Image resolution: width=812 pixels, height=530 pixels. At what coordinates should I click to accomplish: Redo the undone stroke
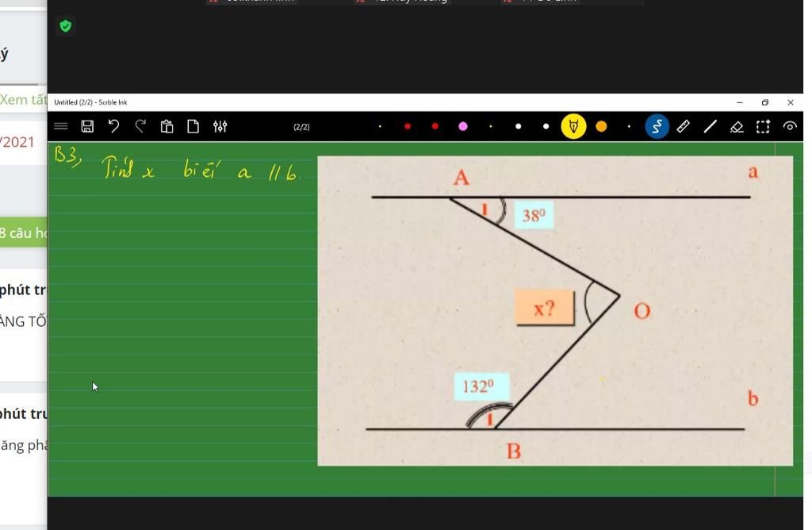click(140, 126)
